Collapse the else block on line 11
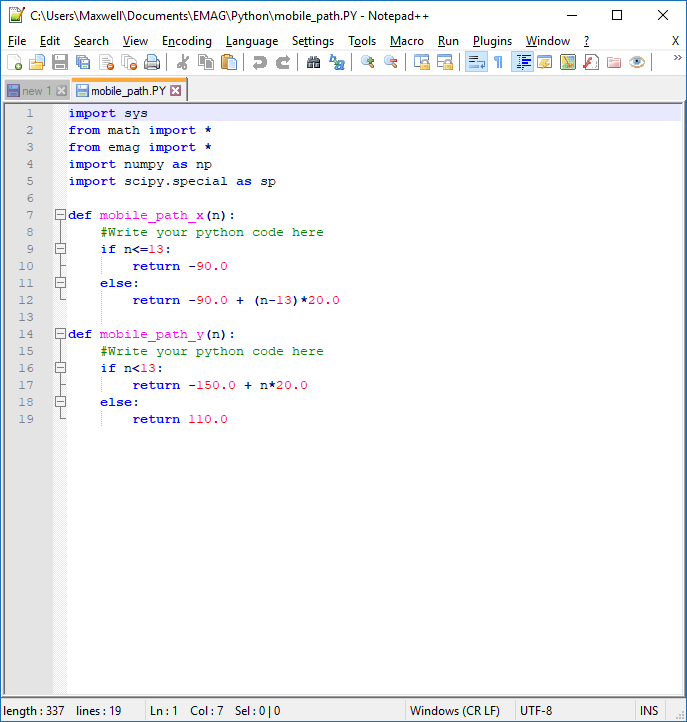Screen dimensions: 687x722 pyautogui.click(x=60, y=283)
